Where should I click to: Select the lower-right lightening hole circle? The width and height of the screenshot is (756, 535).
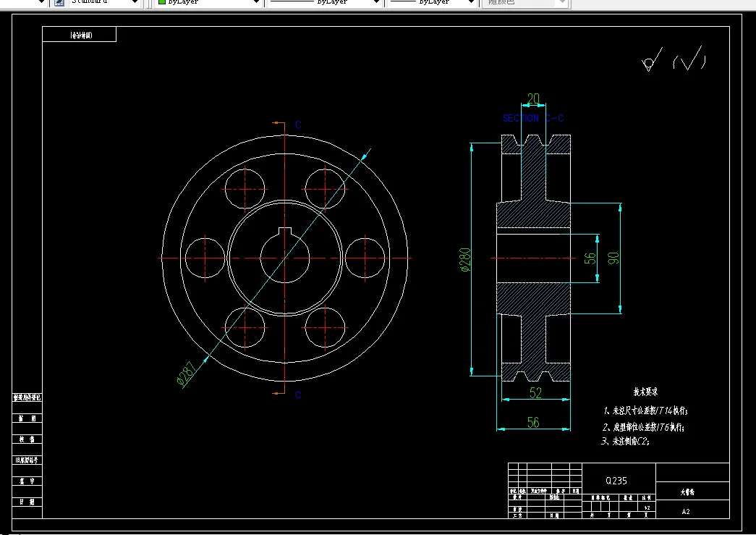325,327
